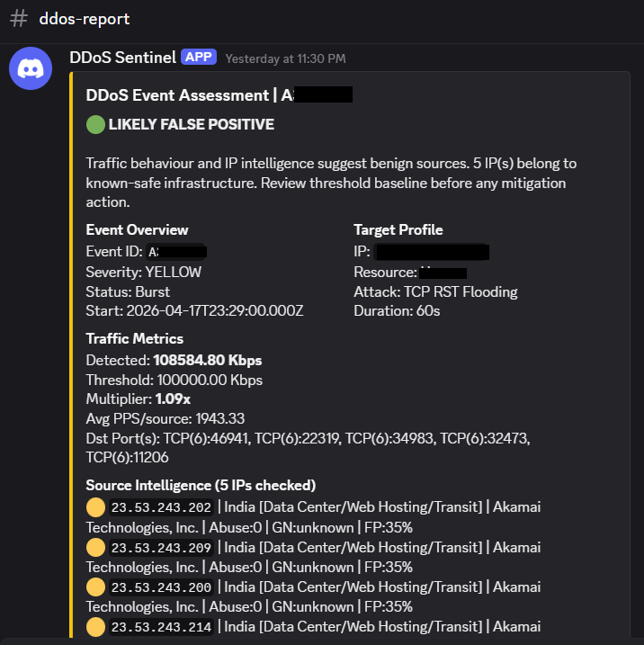
Task: Click the green circle before LIKELY FALSE POSITIVE
Action: coord(95,124)
